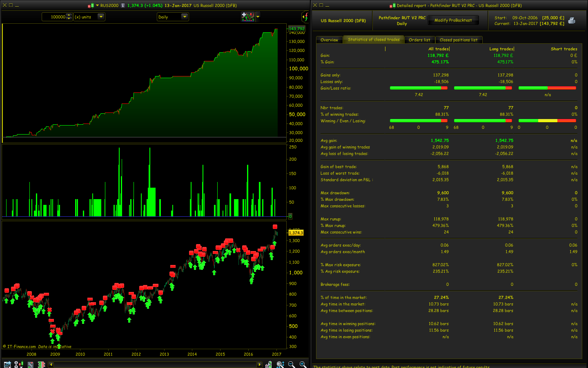Open the Orders list tab

click(x=419, y=40)
